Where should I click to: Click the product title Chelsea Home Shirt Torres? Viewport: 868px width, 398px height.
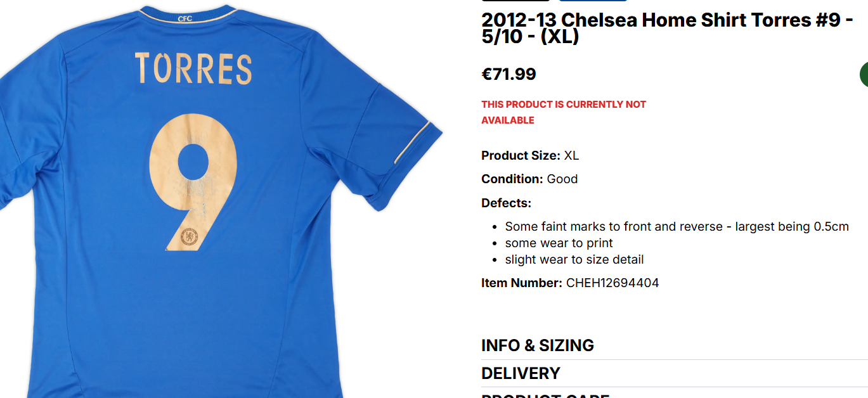pyautogui.click(x=667, y=28)
